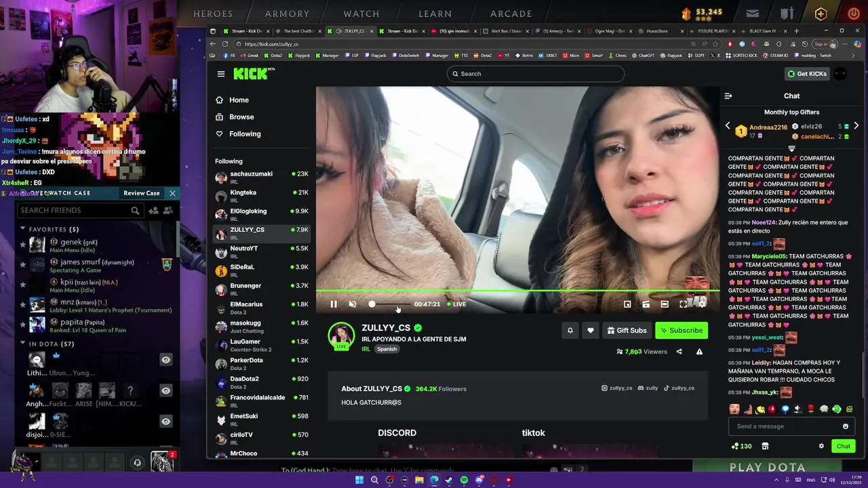The height and width of the screenshot is (488, 868).
Task: Switch to theater mode in player
Action: pyautogui.click(x=665, y=304)
